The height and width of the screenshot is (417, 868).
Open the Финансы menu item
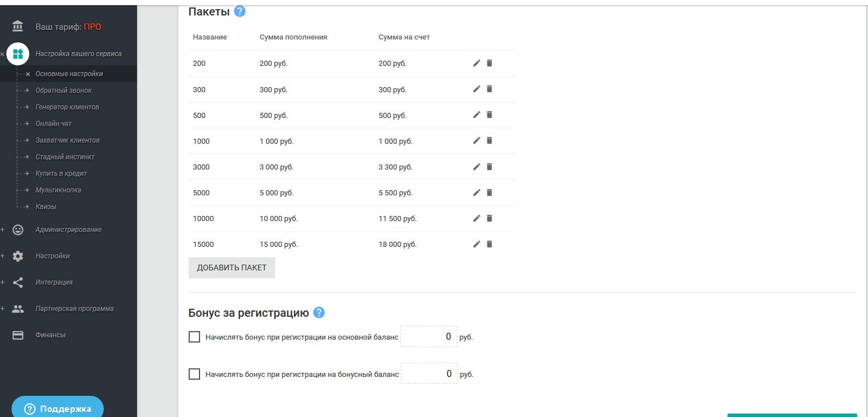coord(50,335)
